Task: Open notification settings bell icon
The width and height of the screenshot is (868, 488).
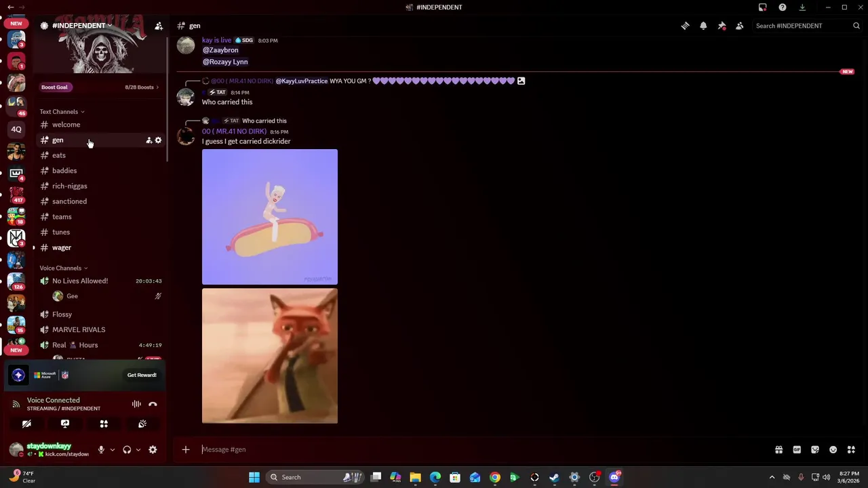Action: [703, 26]
